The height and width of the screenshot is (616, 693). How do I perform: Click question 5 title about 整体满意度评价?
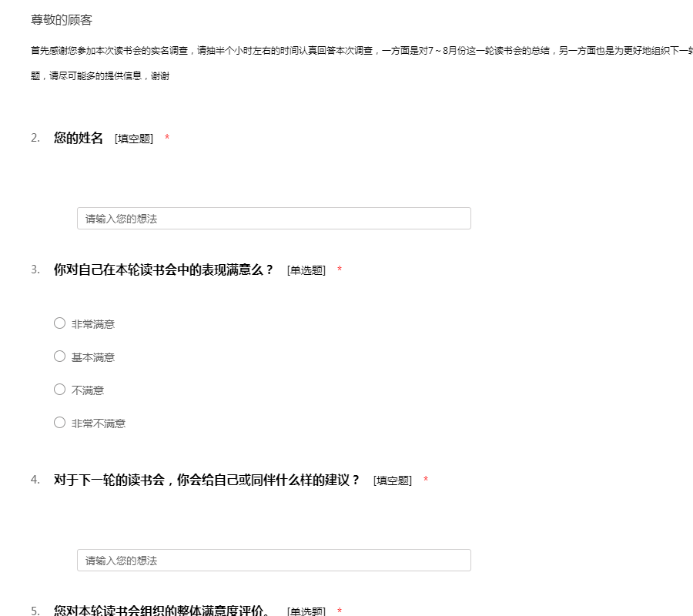162,611
